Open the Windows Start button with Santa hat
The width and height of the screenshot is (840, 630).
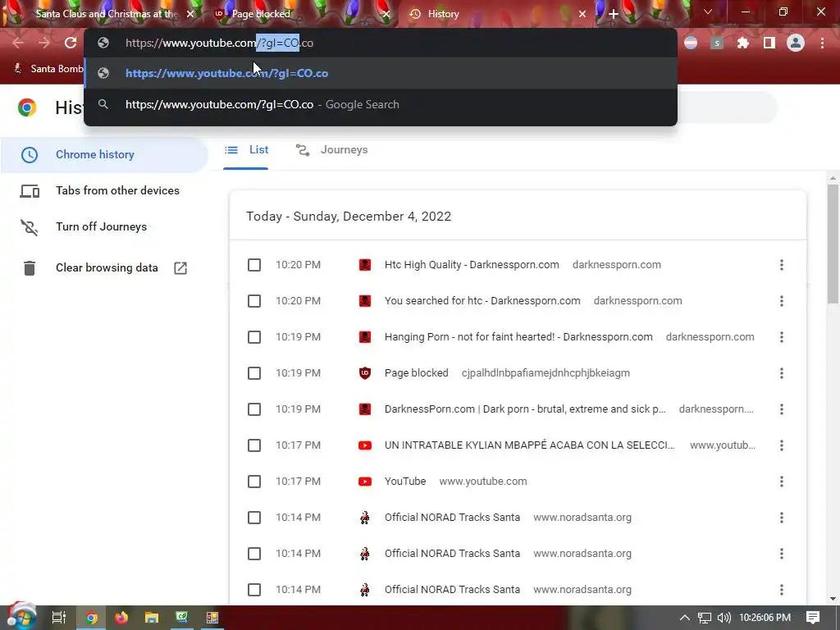point(21,617)
